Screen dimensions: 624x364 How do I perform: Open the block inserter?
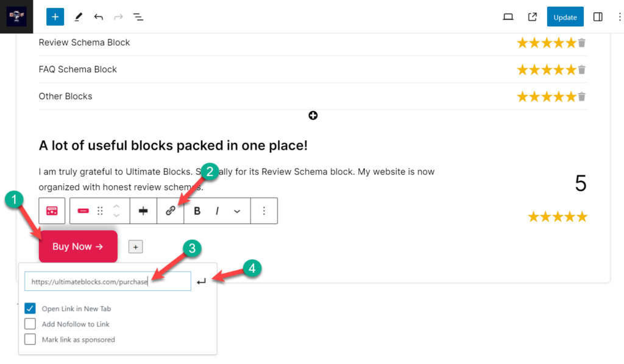coord(55,16)
